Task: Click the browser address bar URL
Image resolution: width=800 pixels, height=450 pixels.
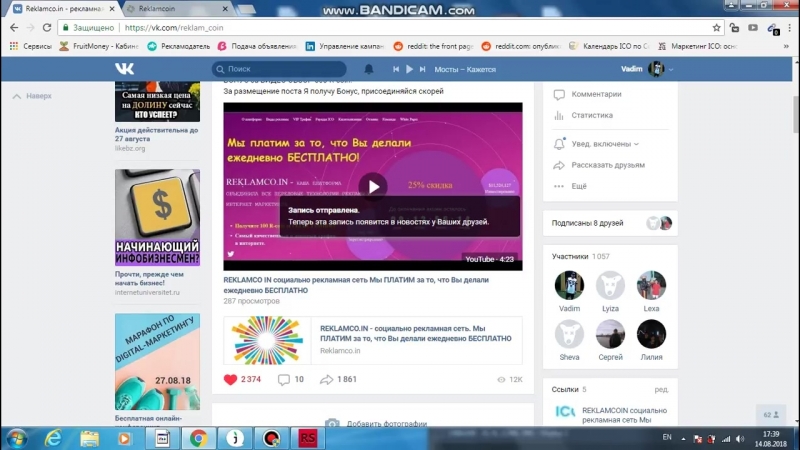Action: [x=174, y=28]
